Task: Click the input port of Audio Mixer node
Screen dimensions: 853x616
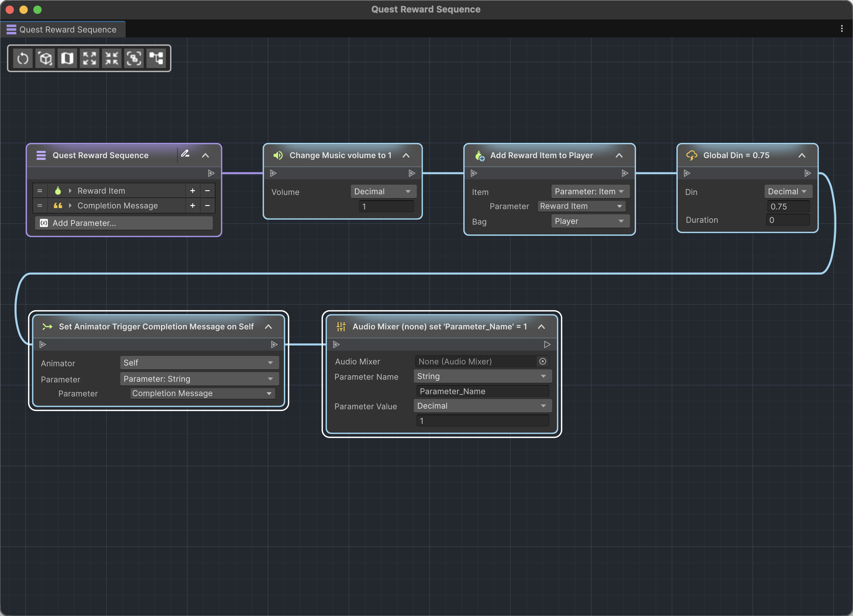Action: tap(336, 344)
